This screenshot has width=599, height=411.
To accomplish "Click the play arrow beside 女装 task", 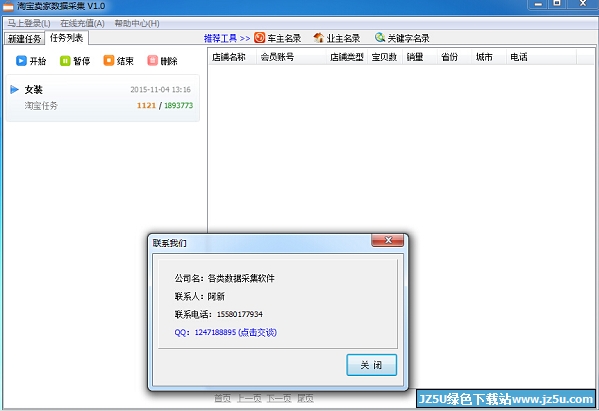I will point(15,90).
